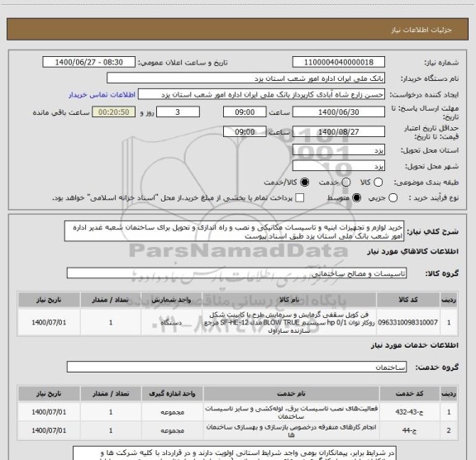Click the price validity hour 09:00 field

click(245, 131)
